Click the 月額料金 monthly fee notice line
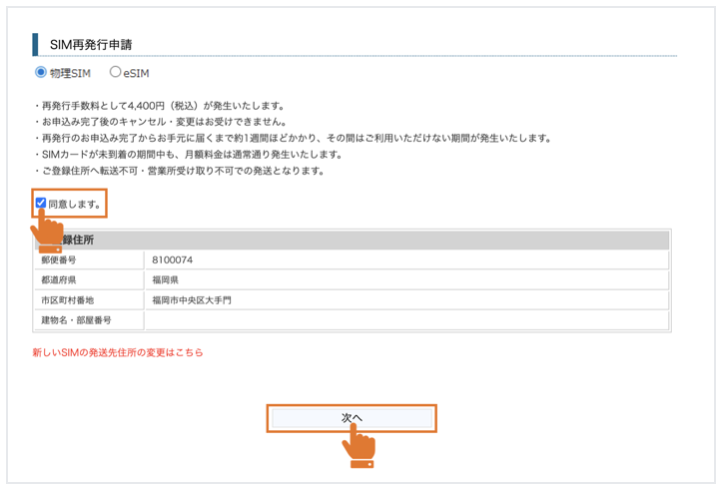 click(188, 154)
